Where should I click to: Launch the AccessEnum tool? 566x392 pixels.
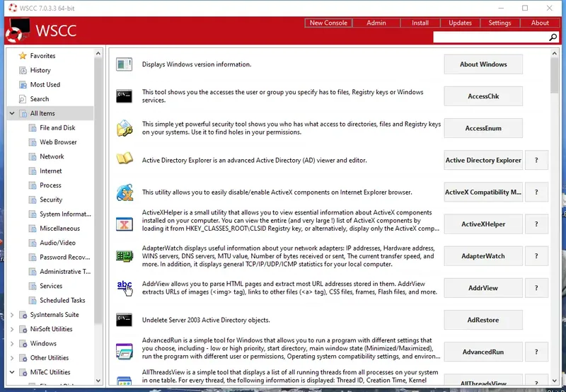(483, 128)
